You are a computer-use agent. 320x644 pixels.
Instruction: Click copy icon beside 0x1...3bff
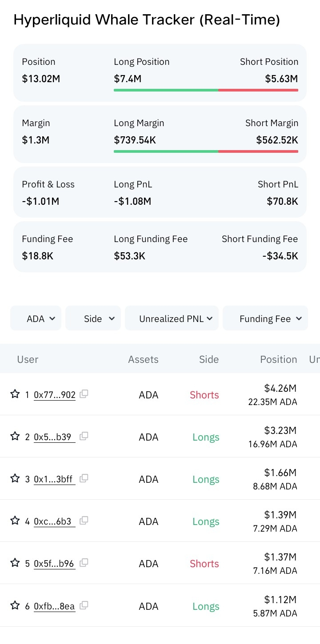84,478
